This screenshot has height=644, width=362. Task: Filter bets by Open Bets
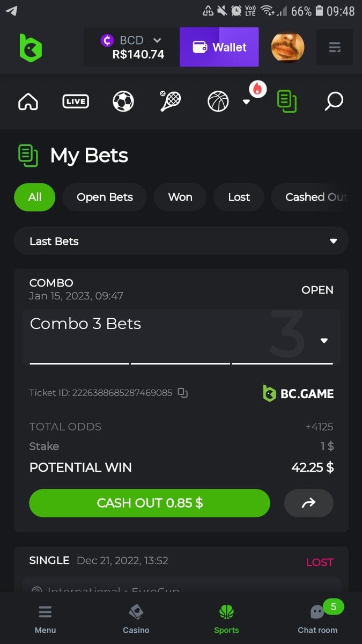pos(105,197)
